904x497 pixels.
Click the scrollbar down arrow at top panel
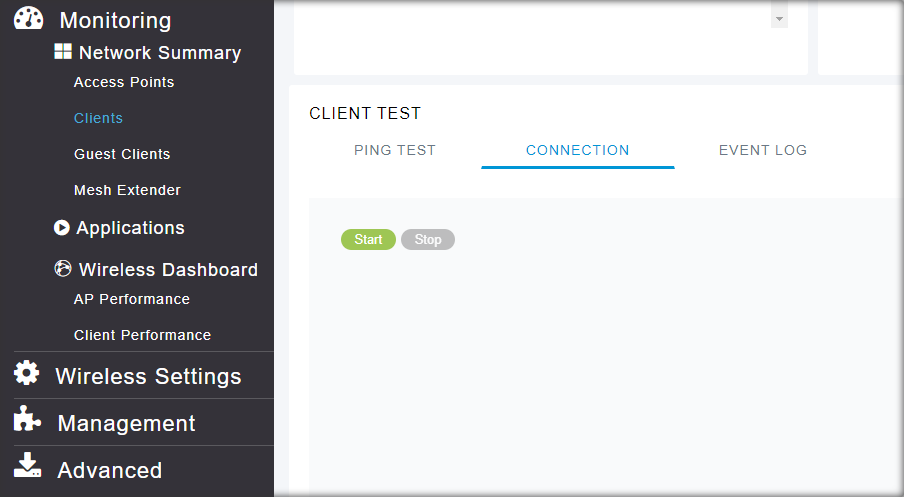point(780,19)
